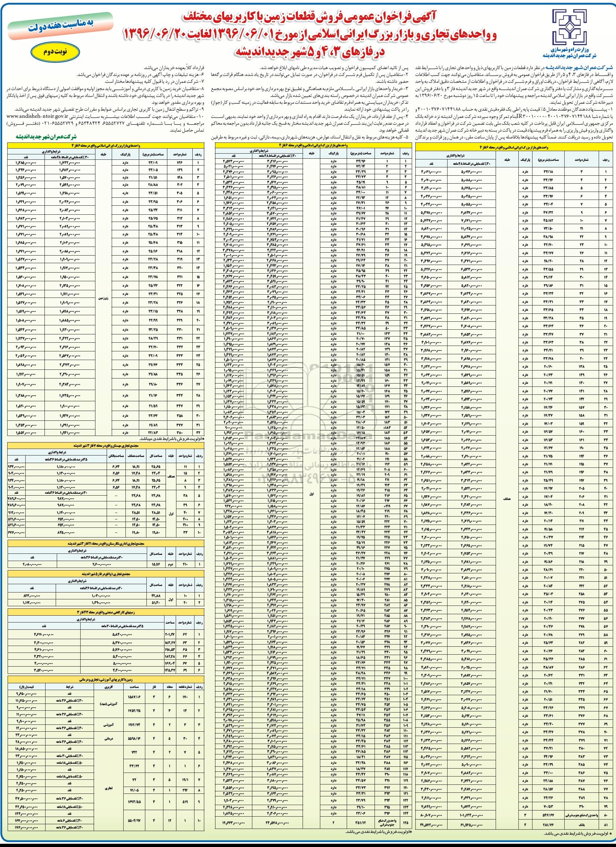Click the table title «مجتمع تجاری مهستان واقع در محله ۷ فاز ۳»
The image size is (616, 847).
(107, 446)
